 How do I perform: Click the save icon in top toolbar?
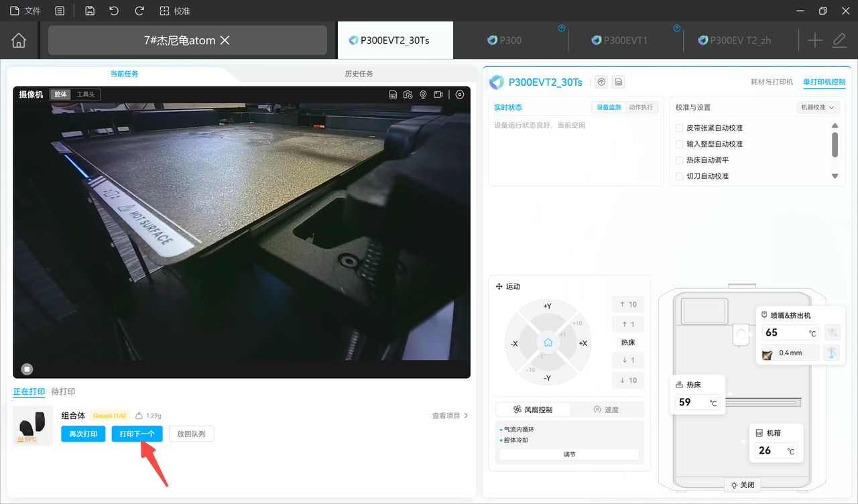tap(90, 11)
